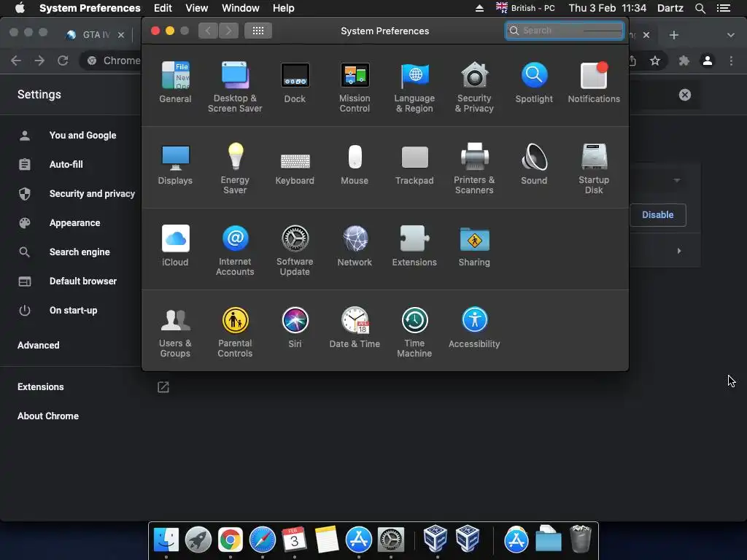Open Time Machine preferences
This screenshot has width=747, height=560.
[x=414, y=332]
